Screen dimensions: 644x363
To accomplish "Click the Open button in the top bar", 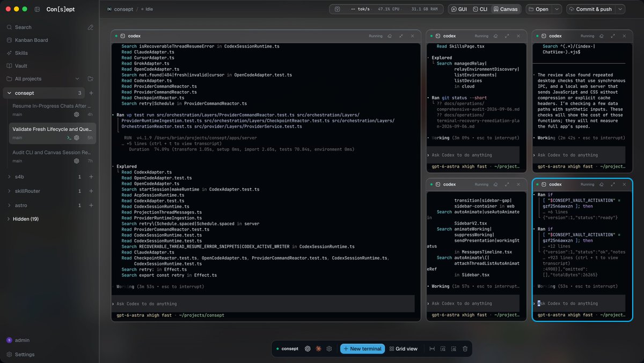I will [538, 9].
